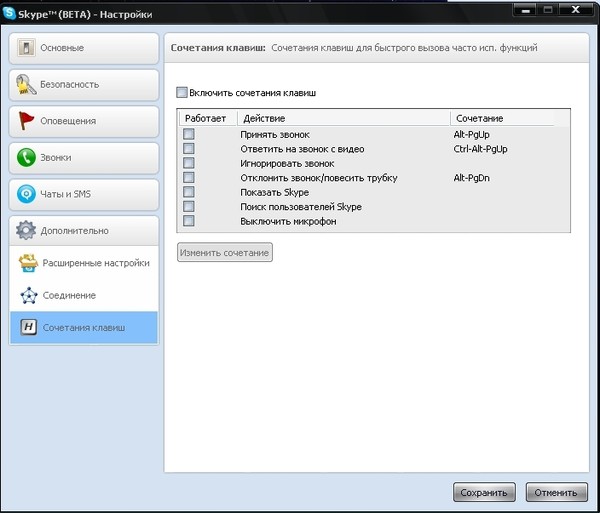600x513 pixels.
Task: Go to the Звонки settings section
Action: point(84,158)
